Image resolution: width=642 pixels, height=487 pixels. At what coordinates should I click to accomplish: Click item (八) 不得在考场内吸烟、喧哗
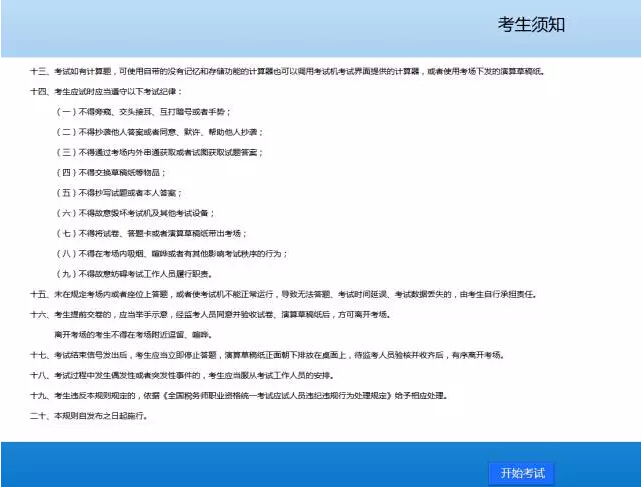172,254
